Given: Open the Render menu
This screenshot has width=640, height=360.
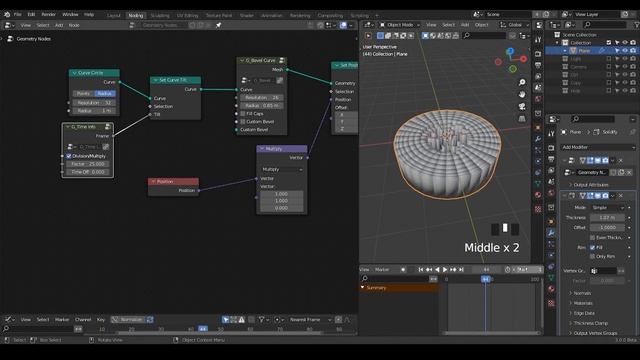Looking at the screenshot, I should click(x=49, y=14).
